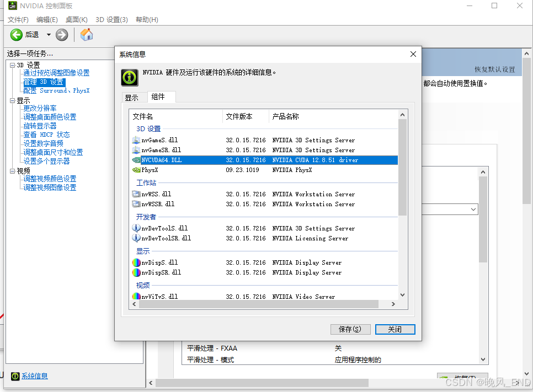Open the dropdown combo box behind the dialog
This screenshot has height=392, width=533.
click(473, 210)
